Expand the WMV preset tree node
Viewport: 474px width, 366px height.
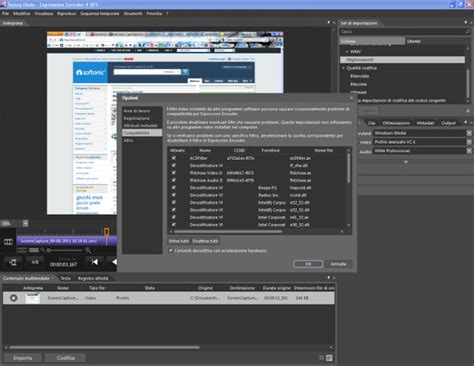pyautogui.click(x=347, y=52)
